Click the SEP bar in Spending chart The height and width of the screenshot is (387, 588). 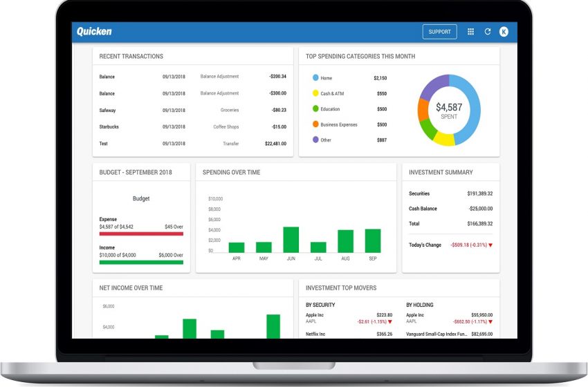point(373,240)
